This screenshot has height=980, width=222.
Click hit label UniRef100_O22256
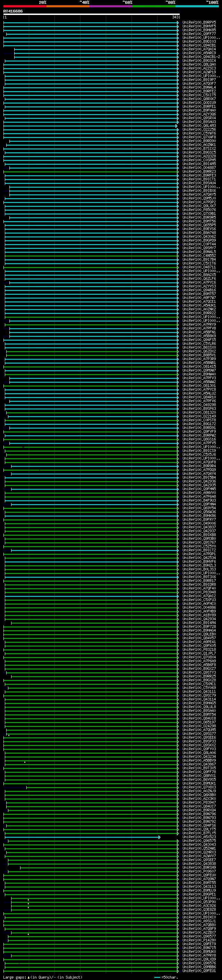199,129
